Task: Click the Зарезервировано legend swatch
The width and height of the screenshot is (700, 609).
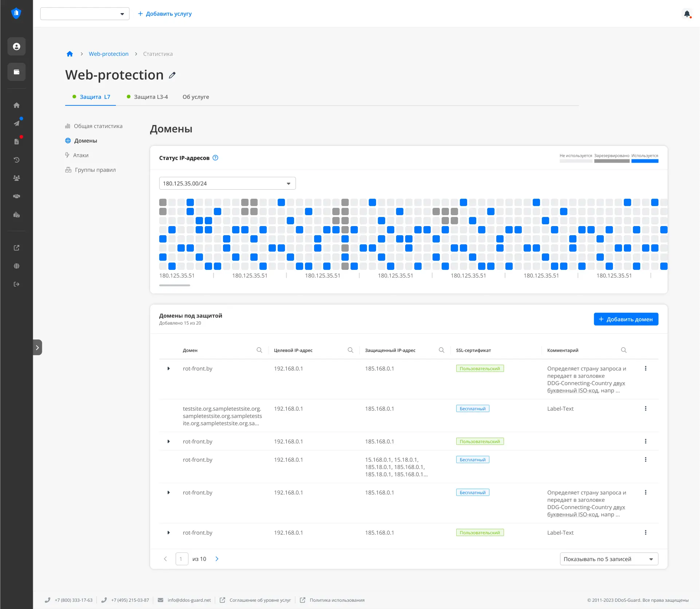Action: coord(612,161)
